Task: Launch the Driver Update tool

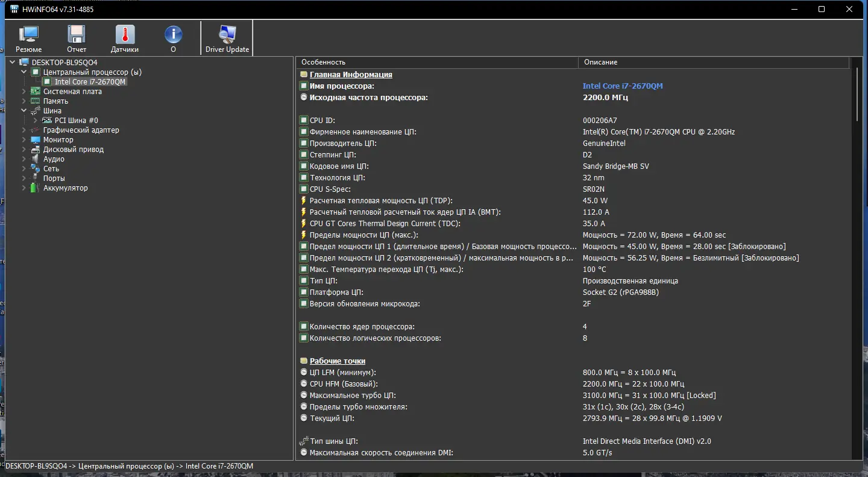Action: (227, 39)
